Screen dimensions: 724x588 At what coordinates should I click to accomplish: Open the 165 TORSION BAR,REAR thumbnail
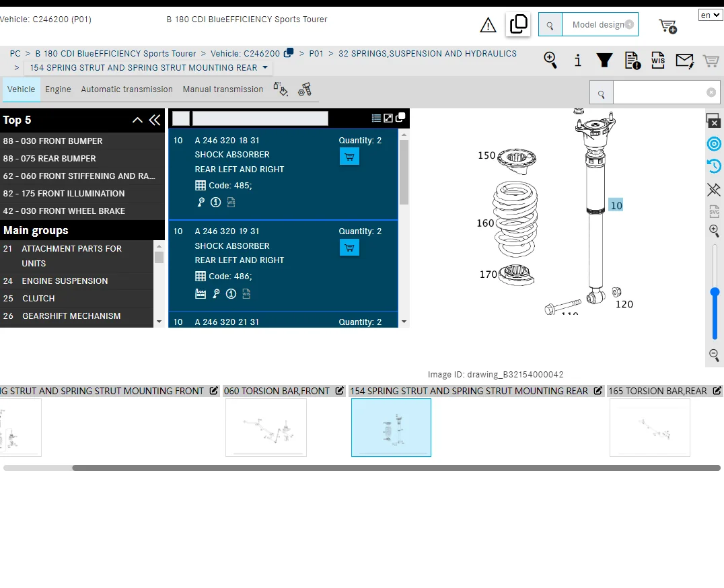(x=650, y=427)
